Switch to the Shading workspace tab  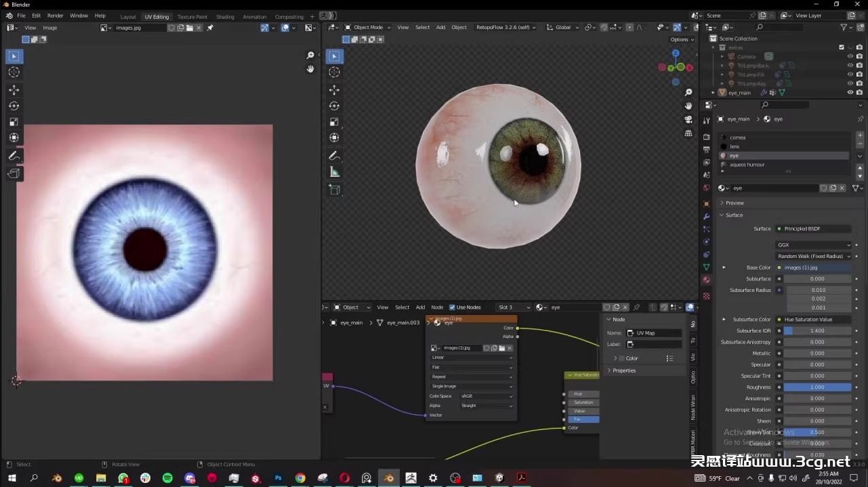pos(225,17)
